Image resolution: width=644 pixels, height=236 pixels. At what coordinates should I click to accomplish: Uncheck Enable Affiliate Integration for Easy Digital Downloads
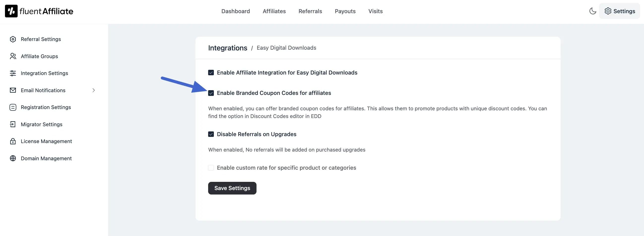point(211,73)
